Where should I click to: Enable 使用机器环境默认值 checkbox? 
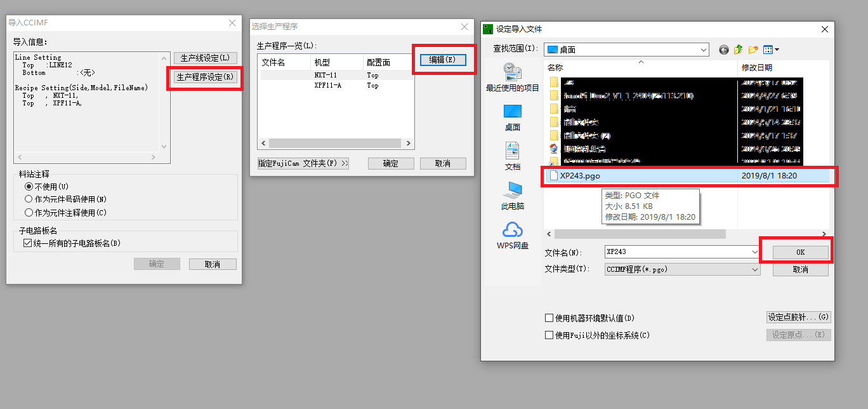point(549,318)
